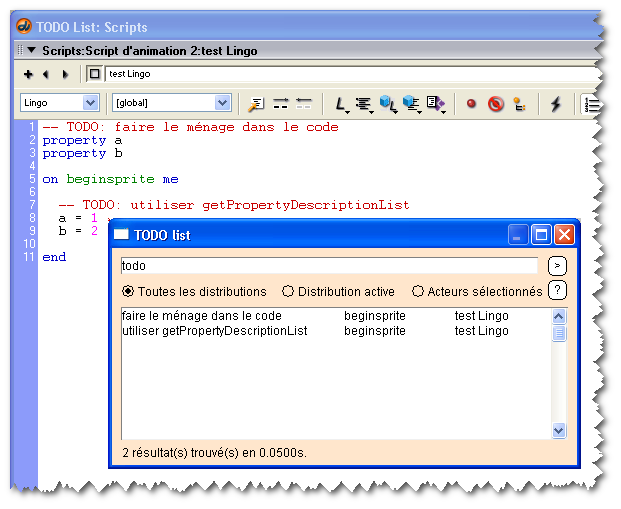Open the alphabetical Lingo menu icon
Screen dimensions: 621x509
(x=341, y=105)
